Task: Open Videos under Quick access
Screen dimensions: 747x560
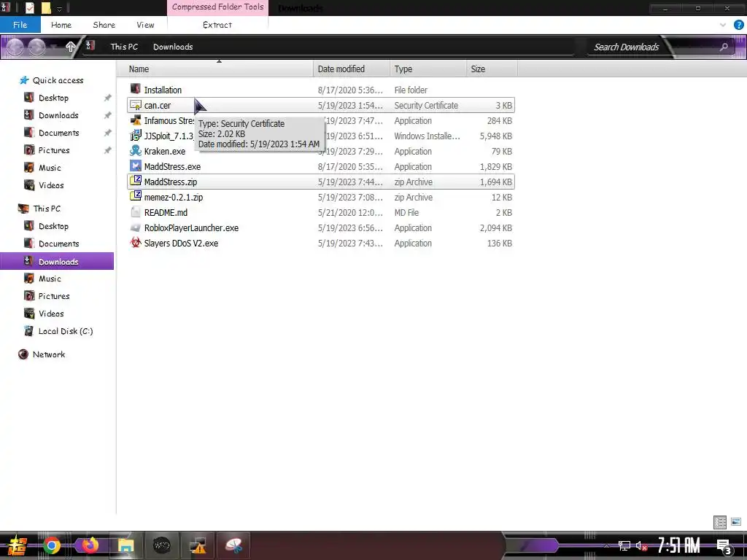Action: point(51,185)
